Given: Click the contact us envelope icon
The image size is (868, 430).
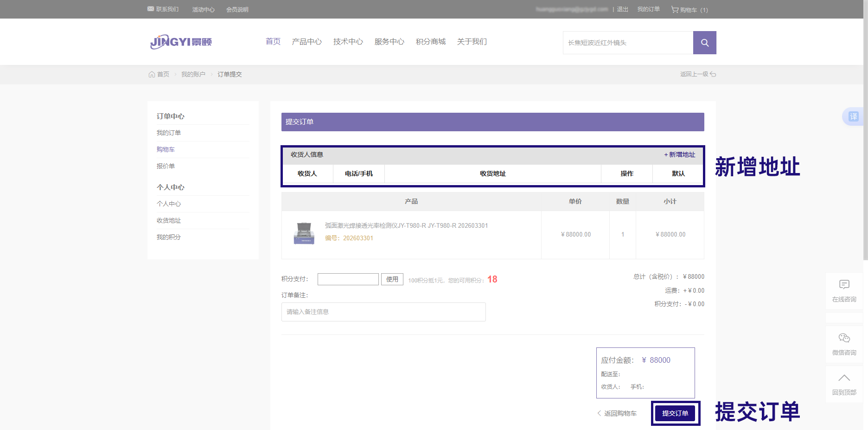Looking at the screenshot, I should pos(151,9).
